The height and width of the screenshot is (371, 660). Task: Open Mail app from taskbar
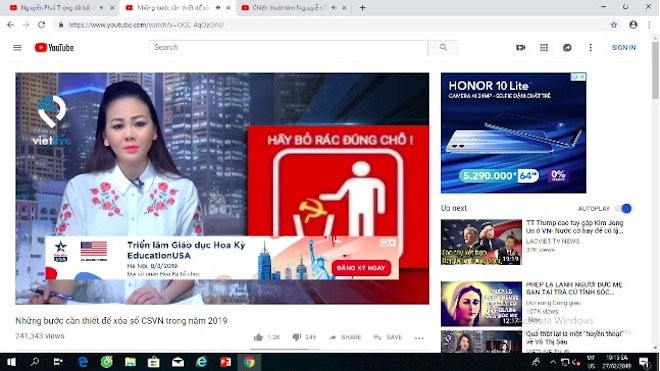tap(178, 362)
